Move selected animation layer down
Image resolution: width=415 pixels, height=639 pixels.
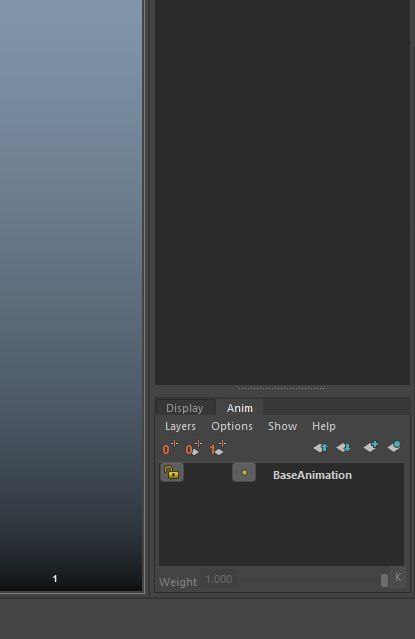pos(344,448)
